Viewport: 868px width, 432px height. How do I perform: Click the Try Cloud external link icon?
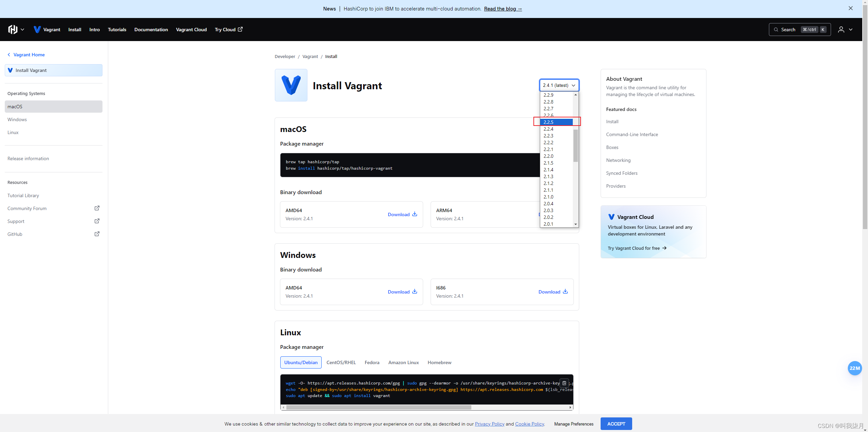pos(240,29)
